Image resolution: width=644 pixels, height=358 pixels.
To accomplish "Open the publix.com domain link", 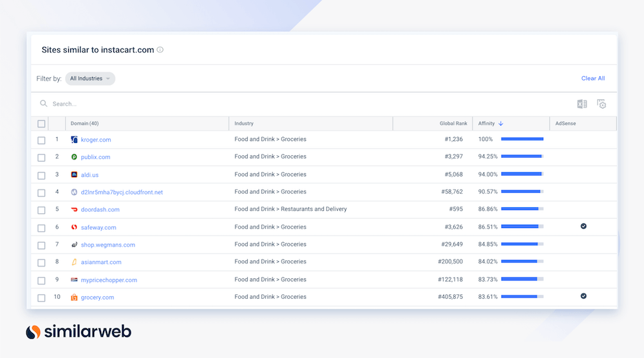I will coord(95,157).
